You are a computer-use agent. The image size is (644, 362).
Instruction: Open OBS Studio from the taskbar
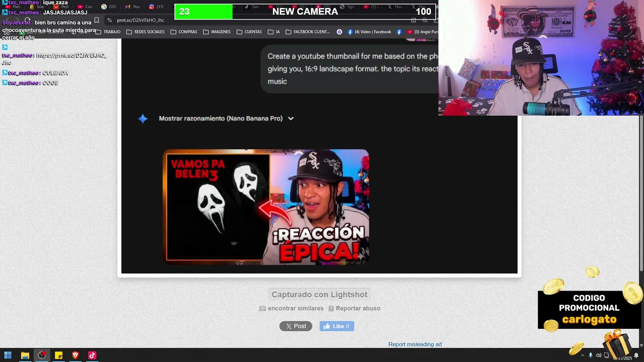(42, 355)
